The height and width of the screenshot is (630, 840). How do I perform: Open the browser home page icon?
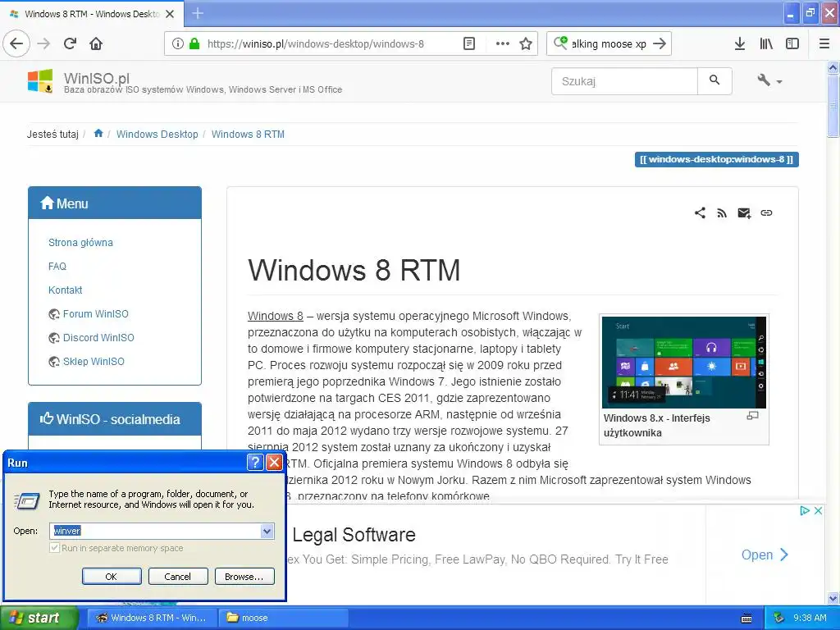(96, 43)
